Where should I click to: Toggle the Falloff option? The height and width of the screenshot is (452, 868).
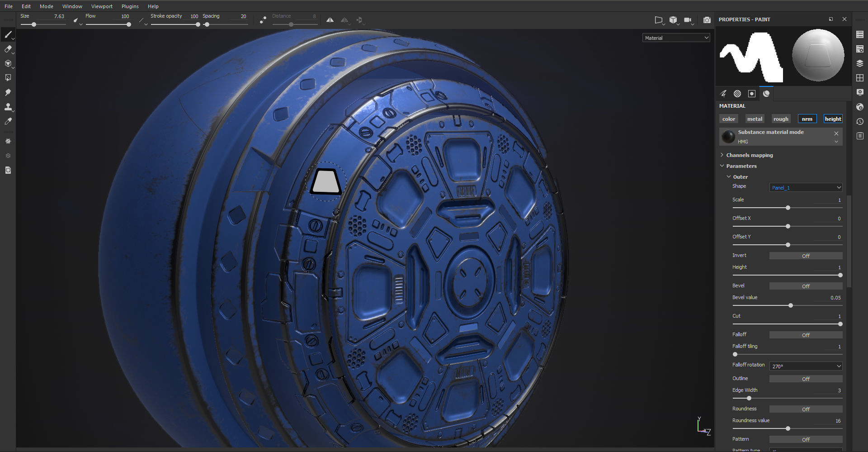pos(806,335)
